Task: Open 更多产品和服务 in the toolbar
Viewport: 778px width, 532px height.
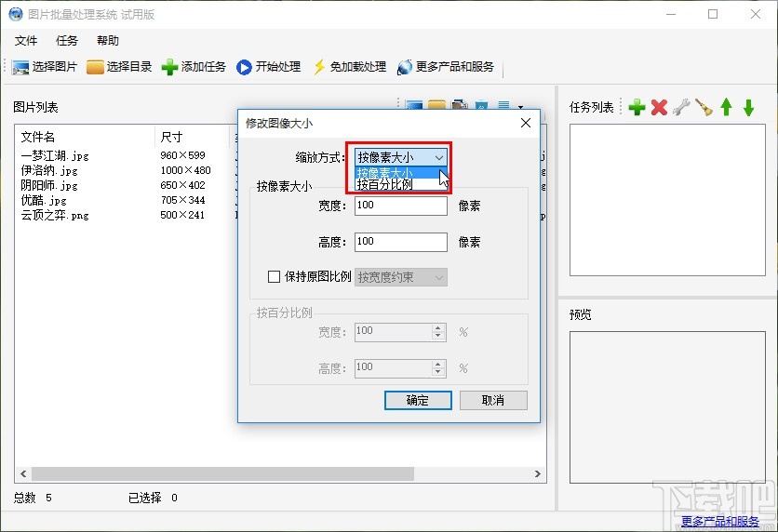Action: (446, 67)
